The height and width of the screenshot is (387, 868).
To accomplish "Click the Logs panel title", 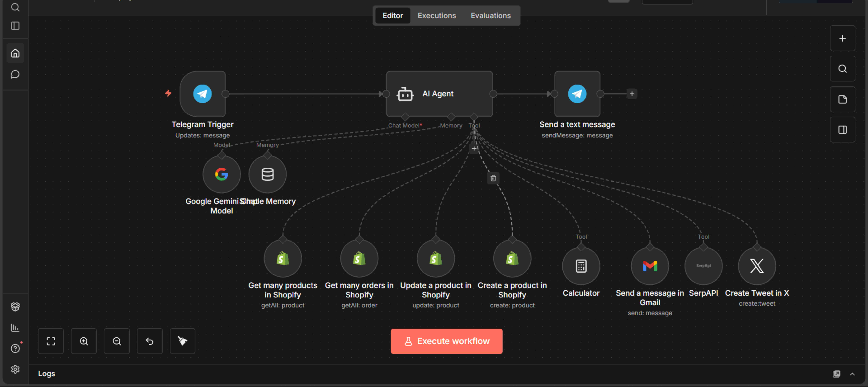I will pos(47,374).
